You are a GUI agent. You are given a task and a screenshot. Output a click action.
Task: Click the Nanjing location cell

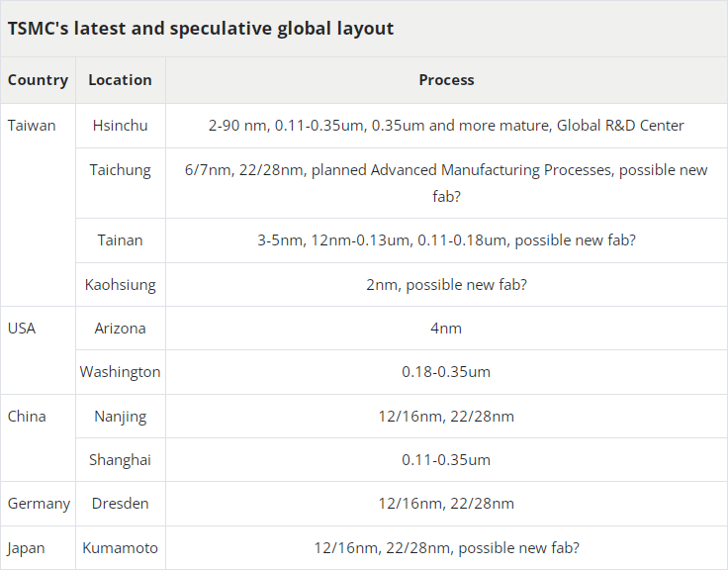click(120, 417)
